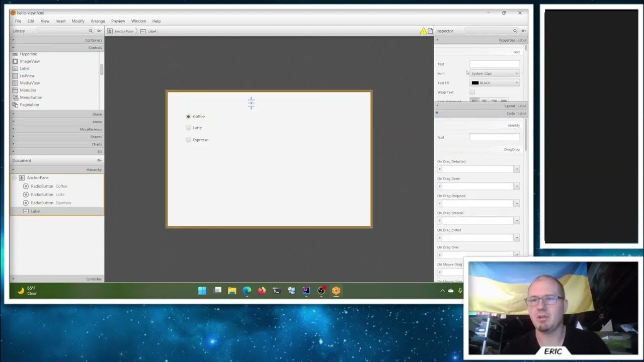Open the Preview menu

(x=118, y=21)
